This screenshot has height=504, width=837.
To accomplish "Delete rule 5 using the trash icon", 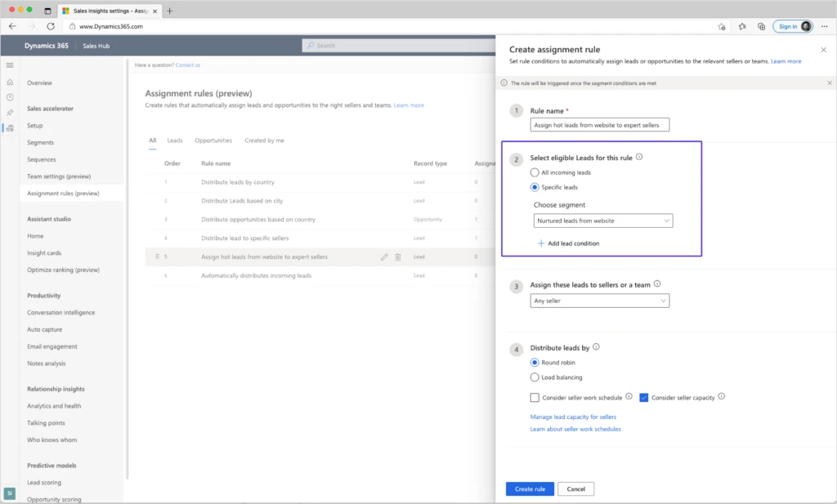I will [x=397, y=256].
